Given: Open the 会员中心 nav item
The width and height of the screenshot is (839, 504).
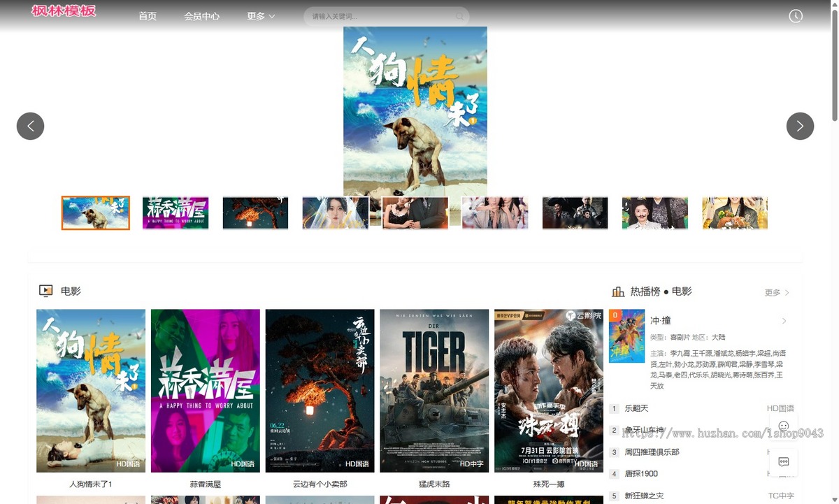Looking at the screenshot, I should click(x=202, y=16).
